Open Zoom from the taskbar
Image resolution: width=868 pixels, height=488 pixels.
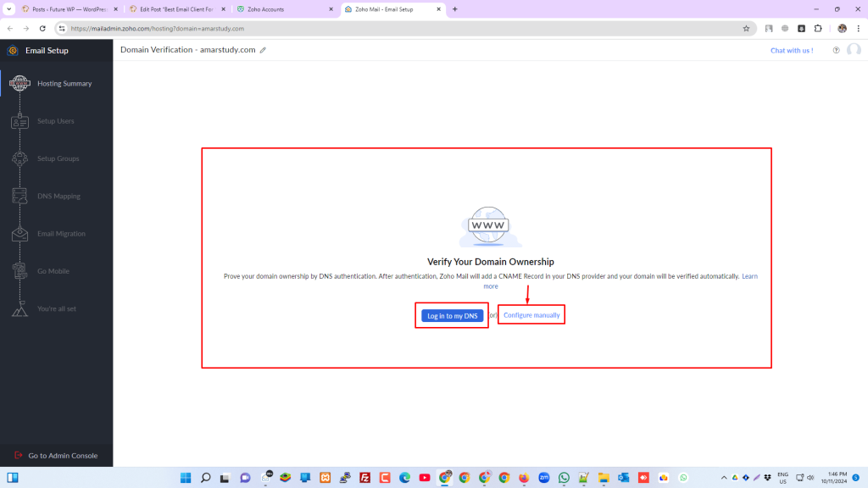(x=543, y=478)
